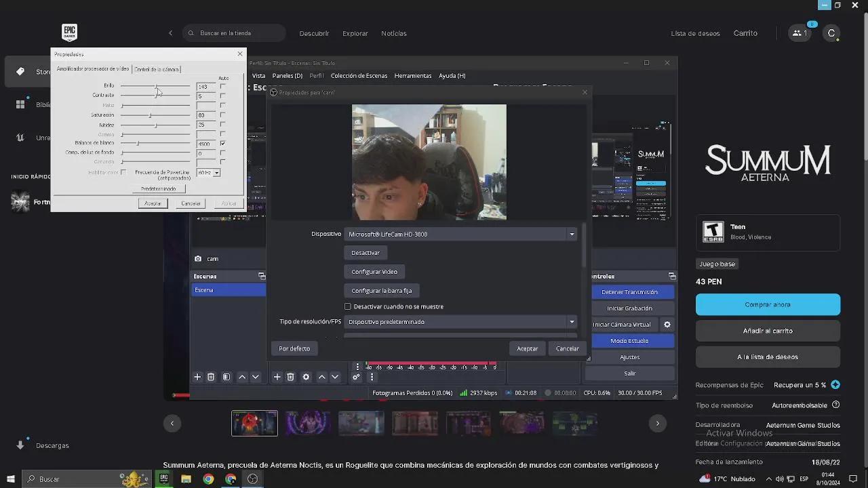Enable Auto for Comp. de luz de fondo
This screenshot has width=868, height=488.
click(222, 153)
